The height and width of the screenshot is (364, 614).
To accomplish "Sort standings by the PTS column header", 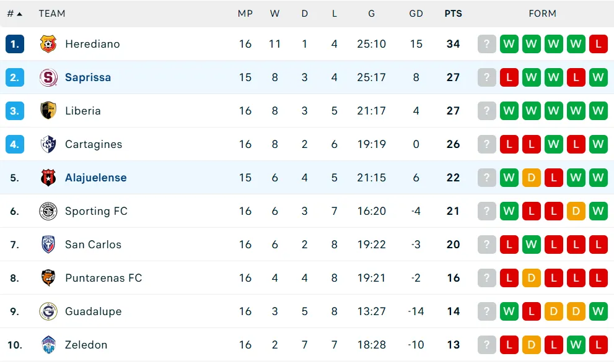I will [x=453, y=14].
